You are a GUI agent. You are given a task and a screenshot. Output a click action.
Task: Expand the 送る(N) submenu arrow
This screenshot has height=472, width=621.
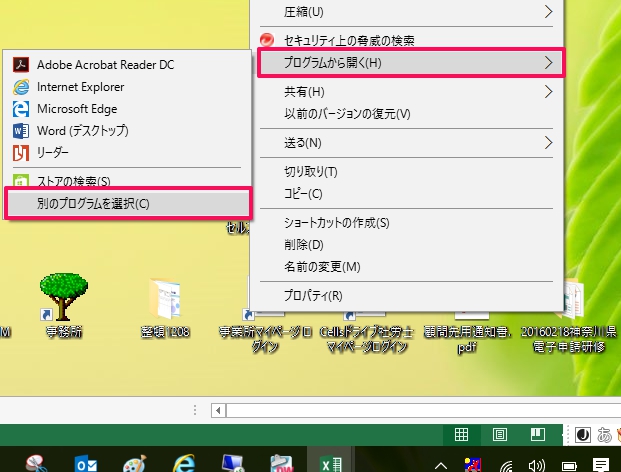pos(549,143)
